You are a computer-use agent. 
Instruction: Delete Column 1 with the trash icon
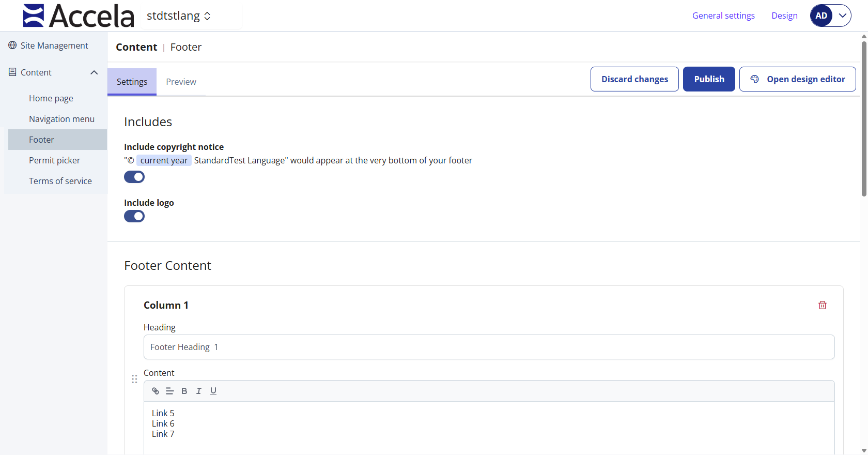tap(822, 305)
